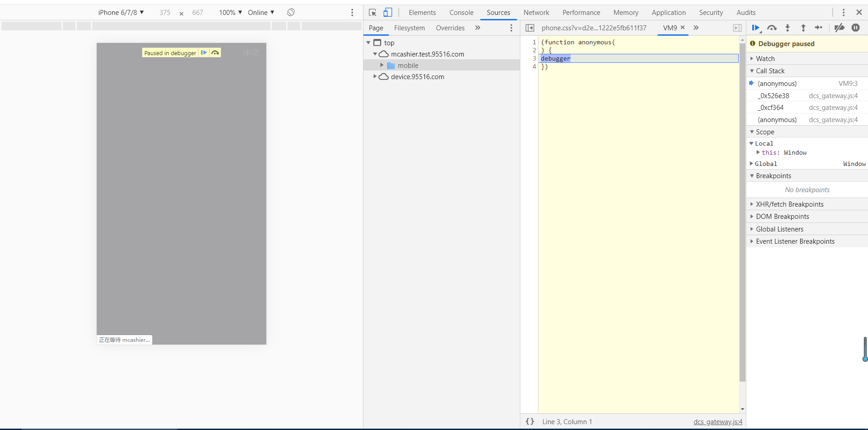Open the Network tab
This screenshot has height=430, width=868.
(536, 13)
